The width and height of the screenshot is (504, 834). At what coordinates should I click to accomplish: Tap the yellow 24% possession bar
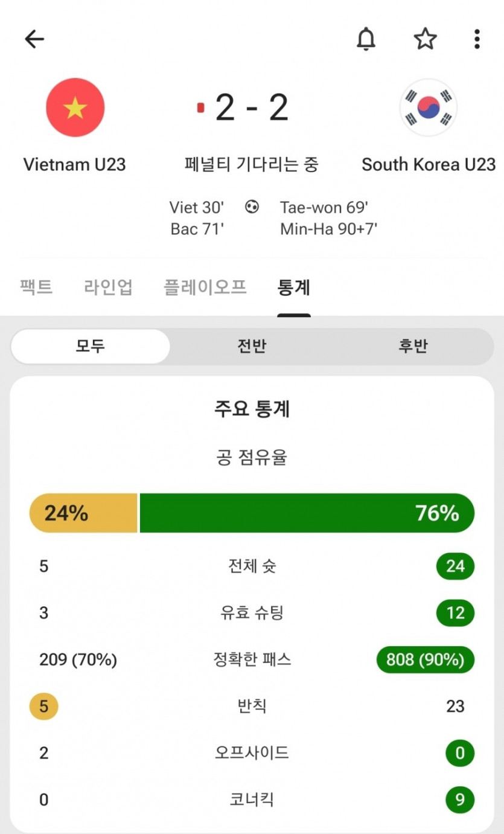click(x=84, y=513)
